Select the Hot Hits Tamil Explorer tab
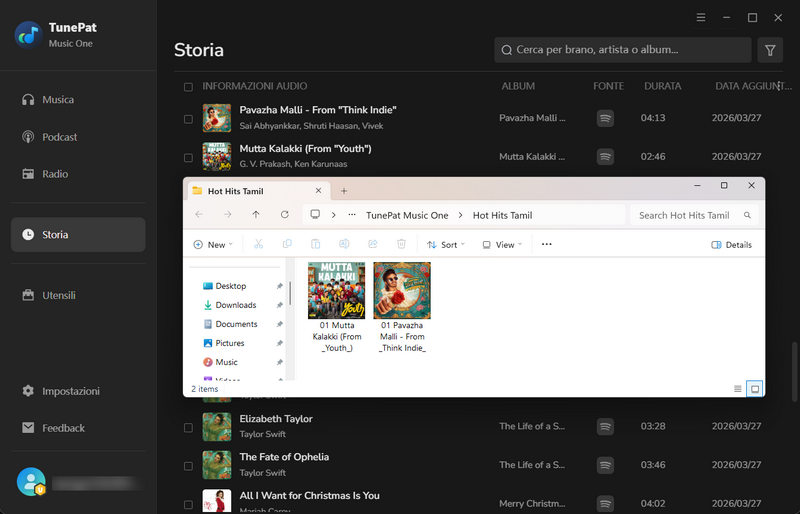 [x=259, y=191]
